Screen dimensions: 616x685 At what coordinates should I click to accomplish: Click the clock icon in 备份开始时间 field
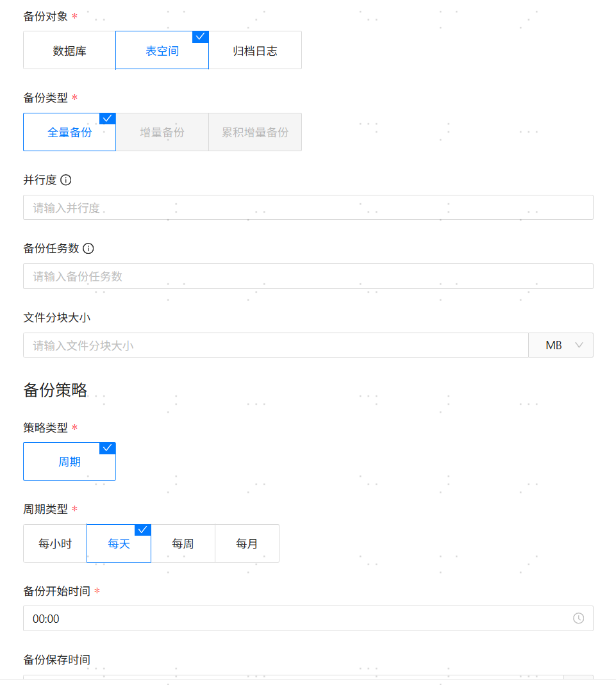coord(578,618)
